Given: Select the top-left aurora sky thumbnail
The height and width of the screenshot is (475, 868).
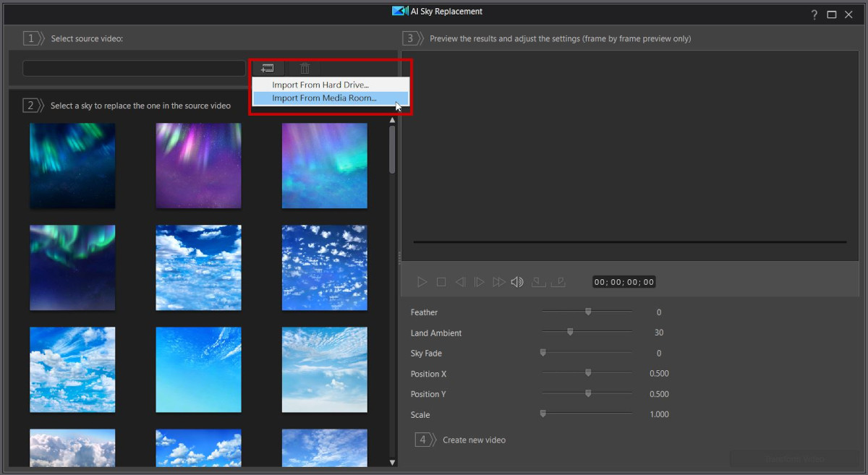Looking at the screenshot, I should click(x=72, y=166).
